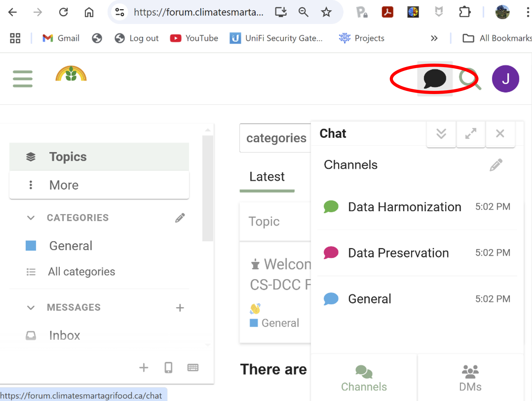Open the UniFi Security Gateway bookmark
The height and width of the screenshot is (401, 532).
pos(276,38)
